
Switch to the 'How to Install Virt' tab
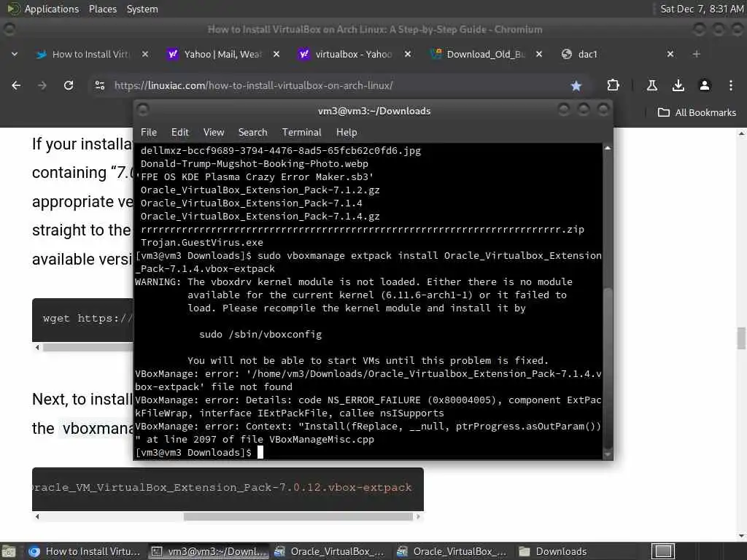coord(90,54)
